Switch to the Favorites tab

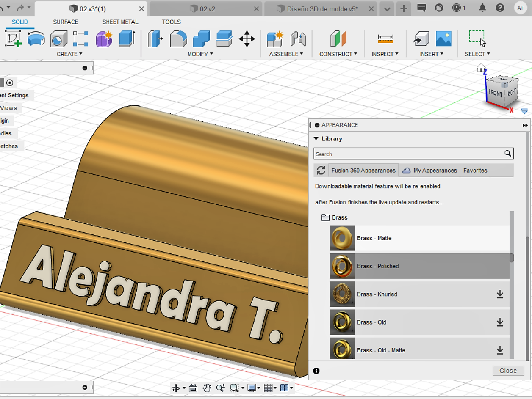[475, 171]
